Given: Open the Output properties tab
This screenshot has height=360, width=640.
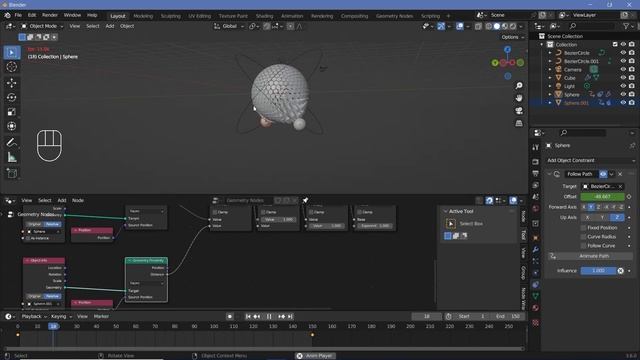Looking at the screenshot, I should point(536,173).
